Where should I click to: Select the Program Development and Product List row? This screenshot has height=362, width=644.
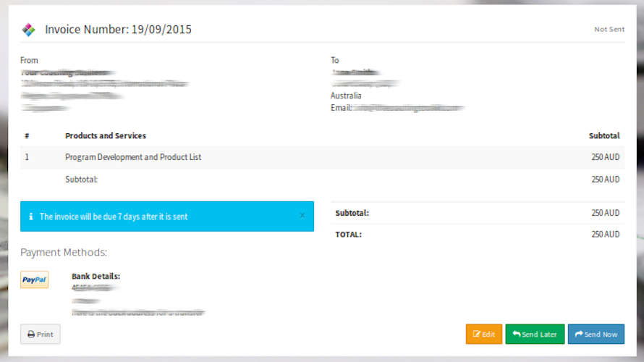[x=133, y=157]
